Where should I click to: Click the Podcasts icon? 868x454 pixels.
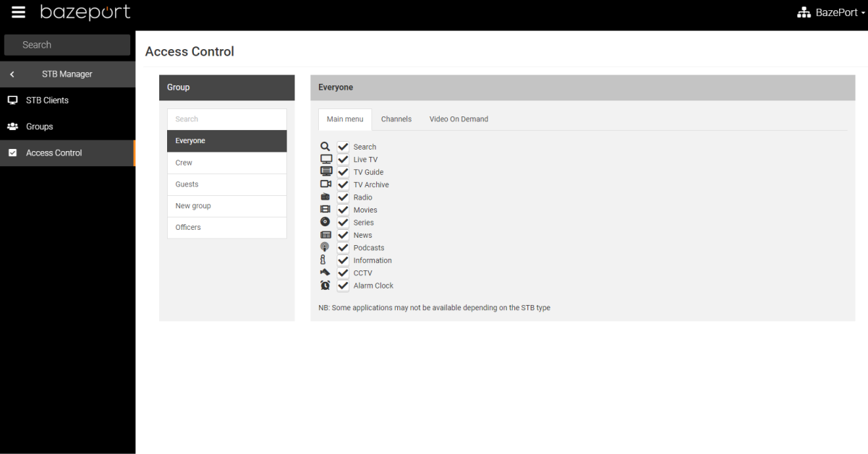point(325,247)
